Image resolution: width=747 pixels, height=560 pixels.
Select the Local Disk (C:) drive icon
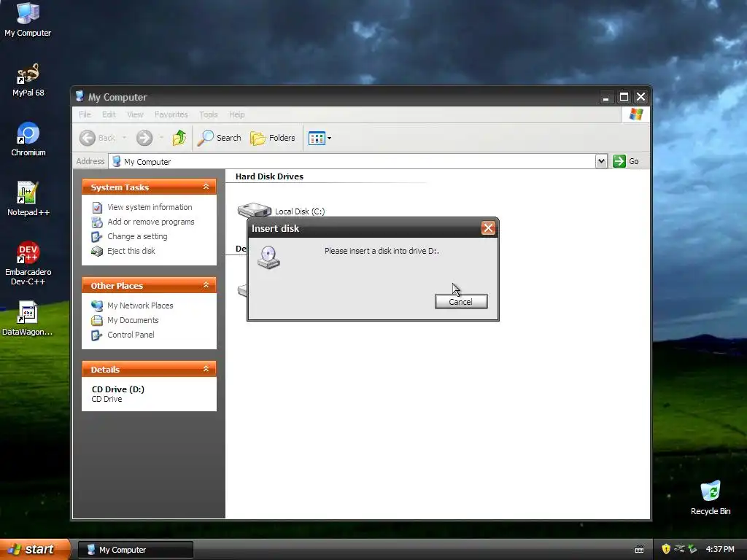[x=255, y=210]
